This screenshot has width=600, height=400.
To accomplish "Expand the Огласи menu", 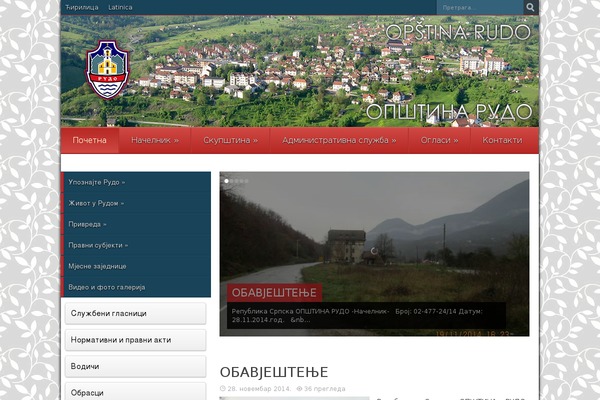I will coord(439,140).
